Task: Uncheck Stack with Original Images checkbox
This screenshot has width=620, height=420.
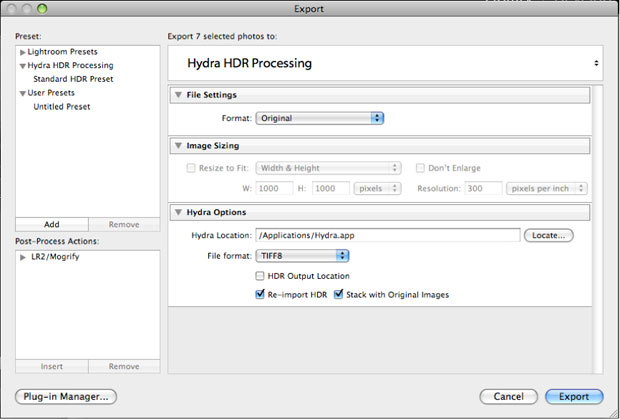Action: coord(338,294)
